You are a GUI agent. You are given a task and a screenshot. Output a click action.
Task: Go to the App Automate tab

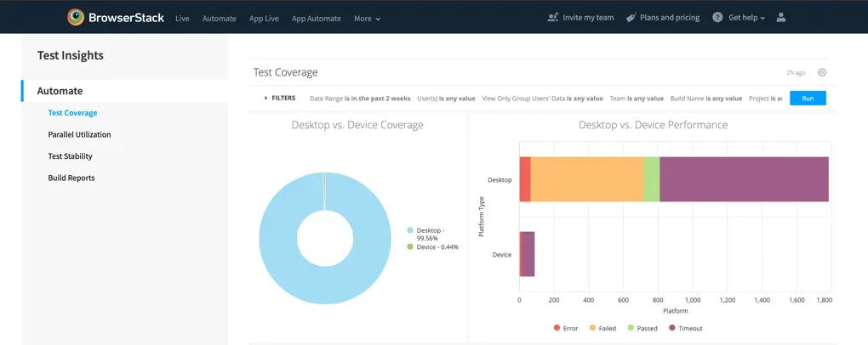[x=316, y=19]
